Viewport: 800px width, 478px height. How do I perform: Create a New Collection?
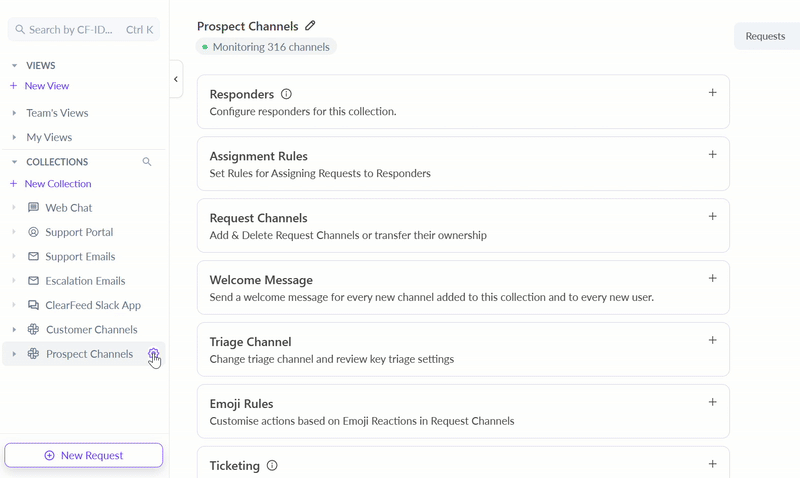(x=57, y=184)
